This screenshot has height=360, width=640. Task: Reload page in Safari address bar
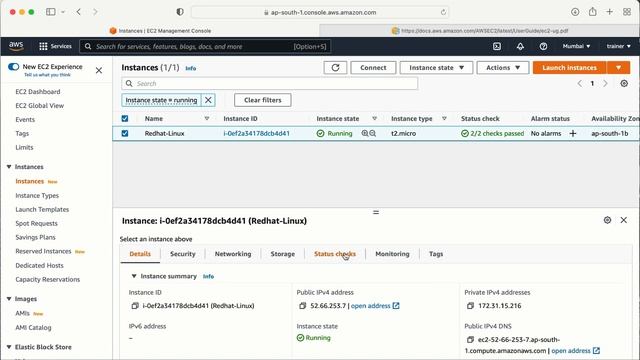pos(443,13)
